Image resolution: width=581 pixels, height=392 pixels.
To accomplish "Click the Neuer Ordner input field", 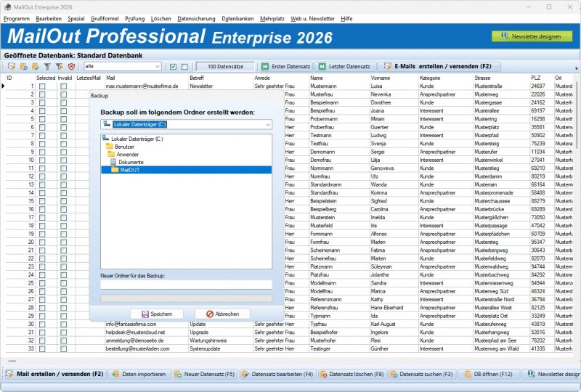I will (187, 284).
